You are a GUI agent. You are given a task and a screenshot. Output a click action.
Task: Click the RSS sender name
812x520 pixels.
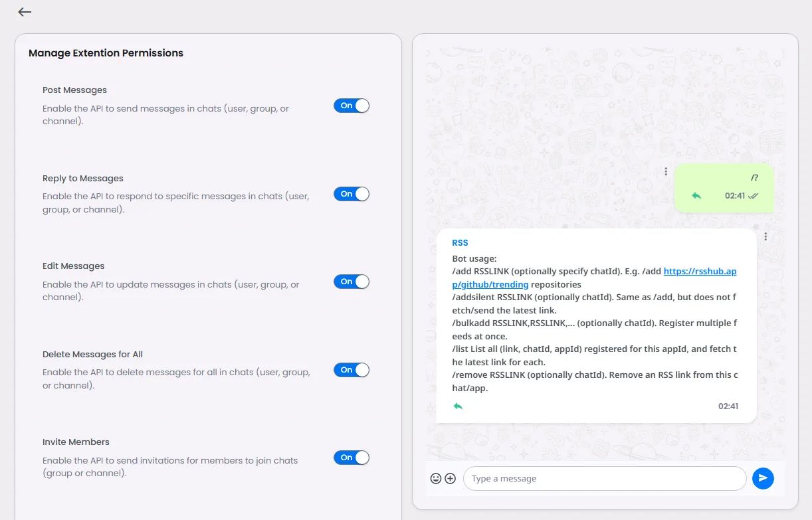coord(460,243)
